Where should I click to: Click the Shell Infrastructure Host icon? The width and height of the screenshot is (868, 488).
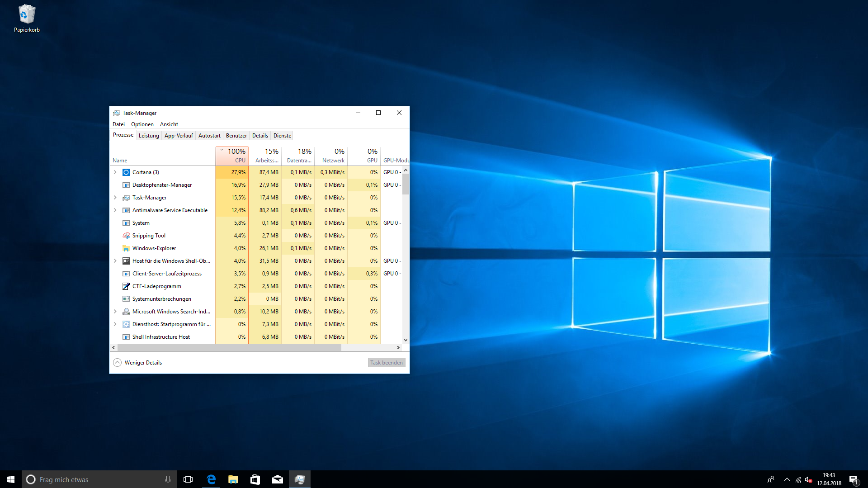click(x=126, y=337)
